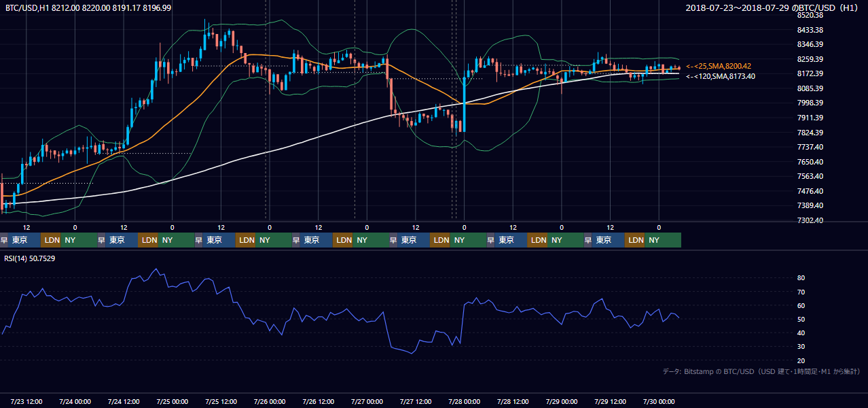
Task: Click price axis value 7563.40
Action: [x=810, y=176]
